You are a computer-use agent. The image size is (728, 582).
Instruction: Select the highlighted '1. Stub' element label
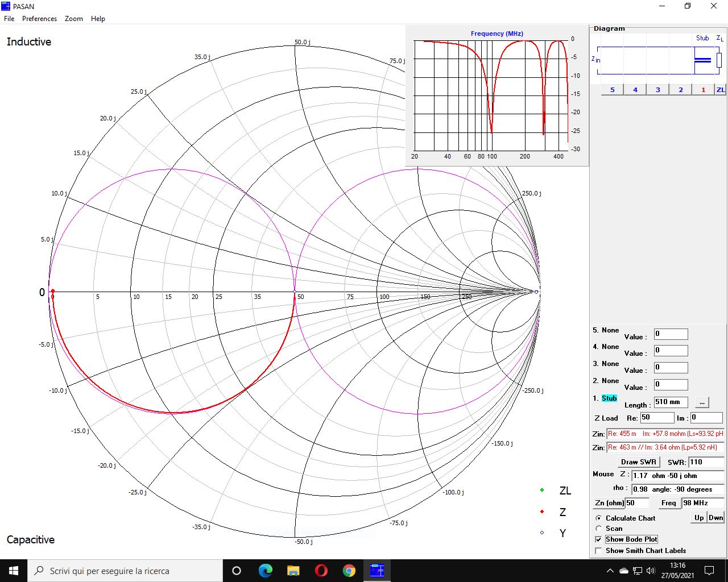point(609,398)
